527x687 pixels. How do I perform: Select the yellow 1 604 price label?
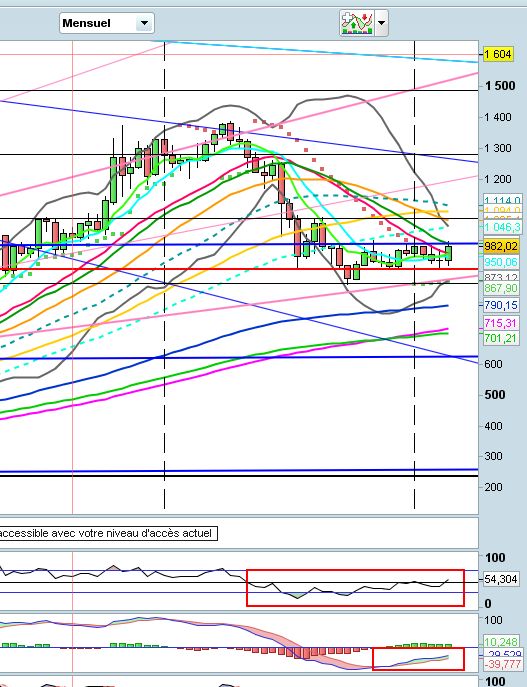pos(498,54)
